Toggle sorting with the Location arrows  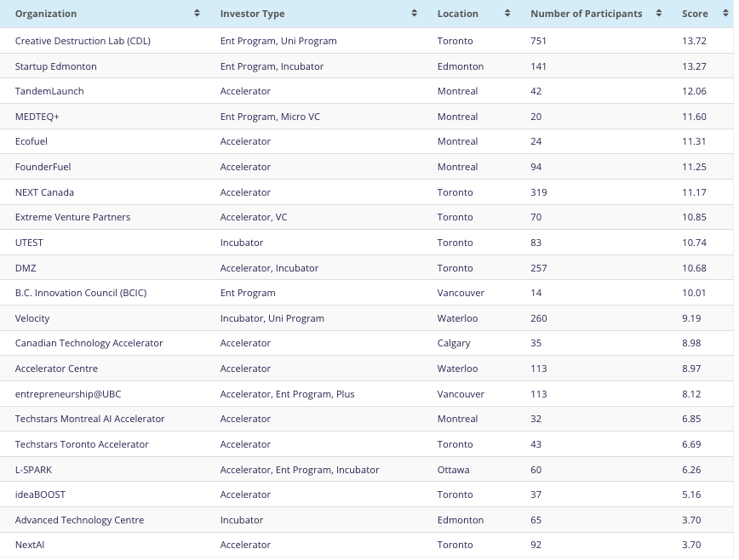[507, 14]
